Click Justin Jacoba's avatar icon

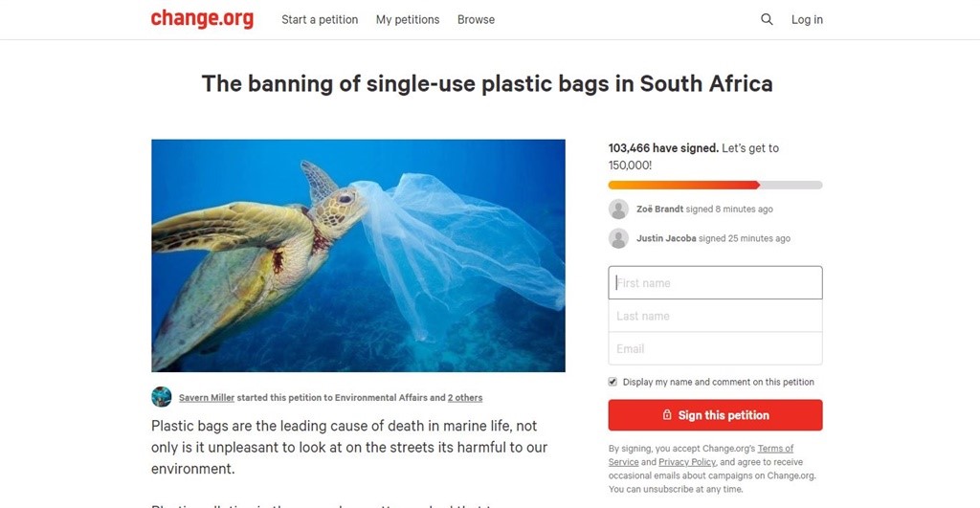[x=618, y=238]
